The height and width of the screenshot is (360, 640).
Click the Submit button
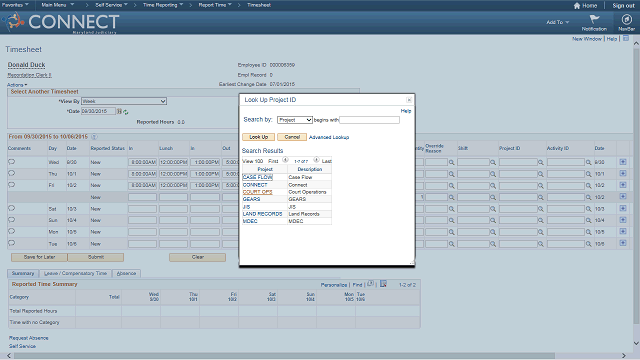coord(96,257)
